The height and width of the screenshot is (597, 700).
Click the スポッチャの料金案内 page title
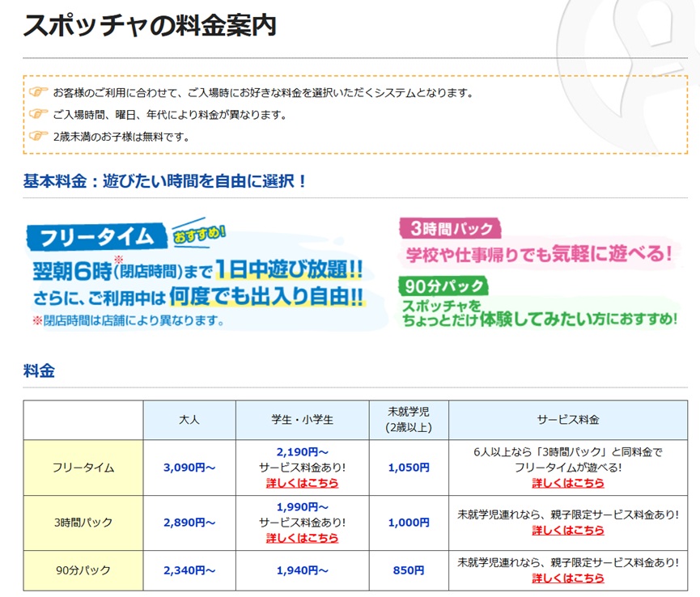[150, 27]
